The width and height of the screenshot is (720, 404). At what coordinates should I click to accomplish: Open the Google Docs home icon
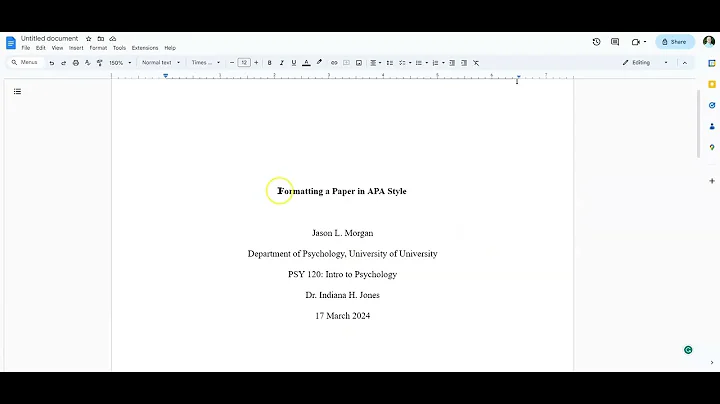[x=11, y=43]
